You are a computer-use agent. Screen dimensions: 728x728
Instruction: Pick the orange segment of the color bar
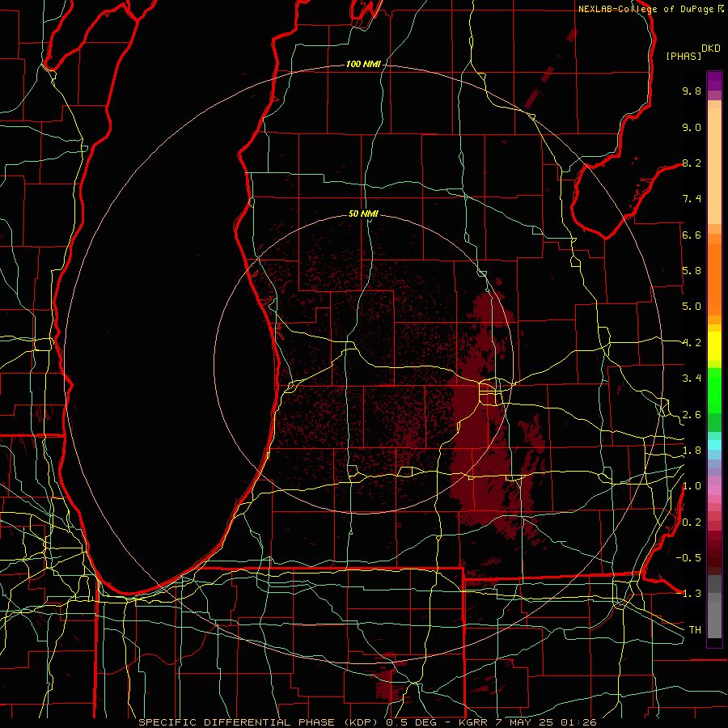714,280
